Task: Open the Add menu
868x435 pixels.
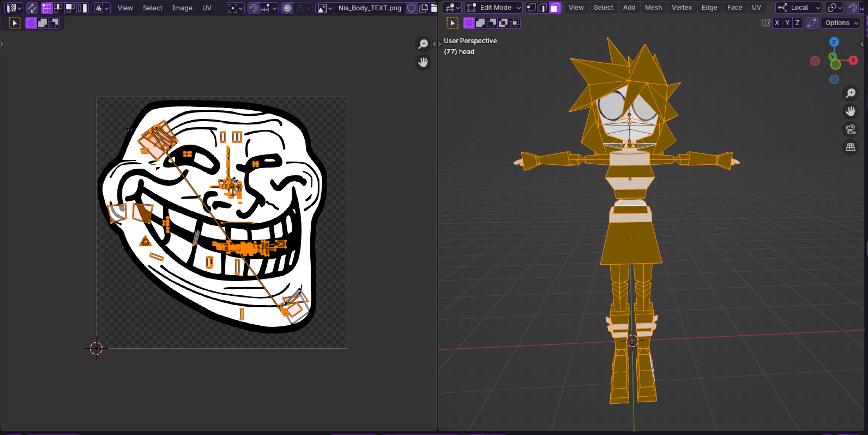Action: 629,8
